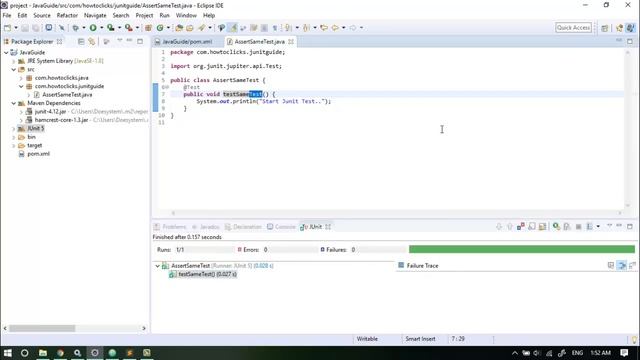Close the AssertSameTest.java editor tab

coord(291,42)
